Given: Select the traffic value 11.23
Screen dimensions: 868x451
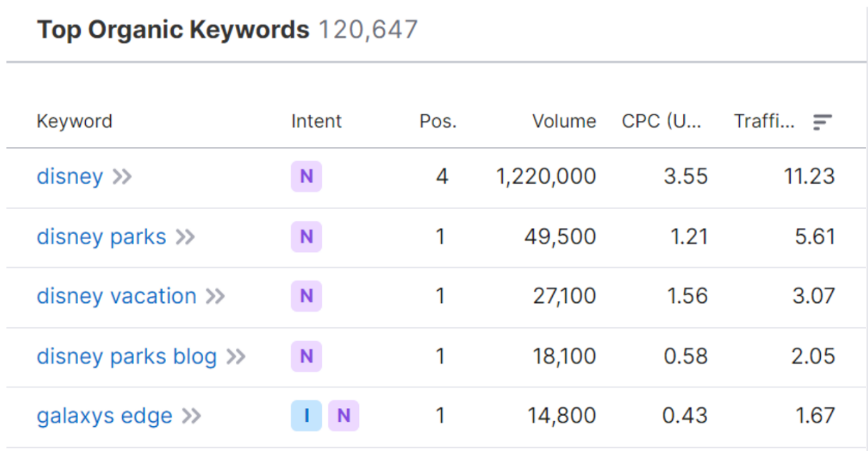Looking at the screenshot, I should (809, 177).
